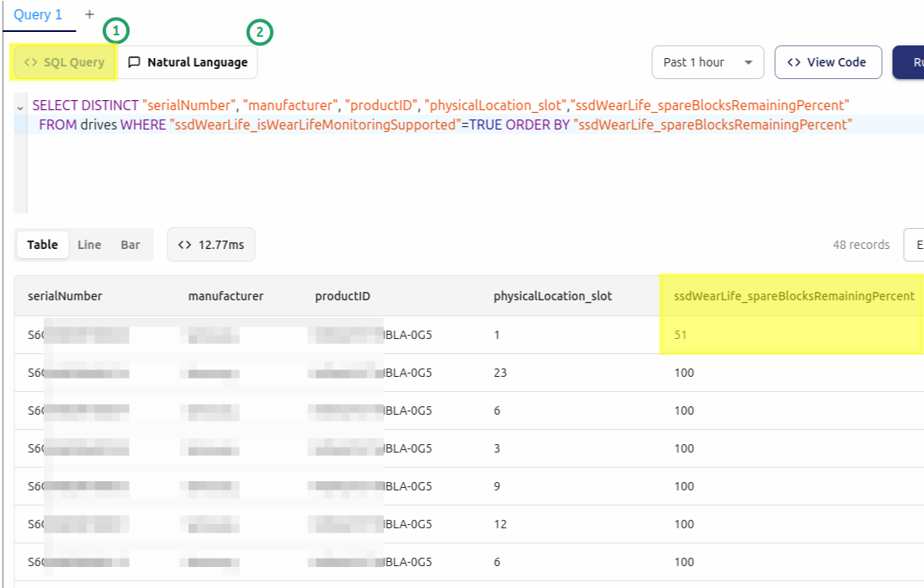Select the slot 23 cell
Image resolution: width=924 pixels, height=588 pixels.
[x=501, y=373]
